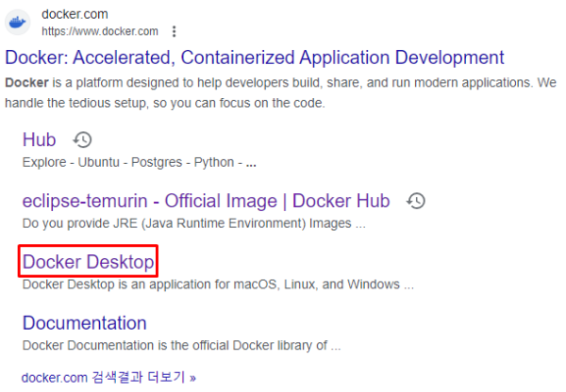566x392 pixels.
Task: Open the eclipse-temurin Official Image link
Action: point(206,202)
